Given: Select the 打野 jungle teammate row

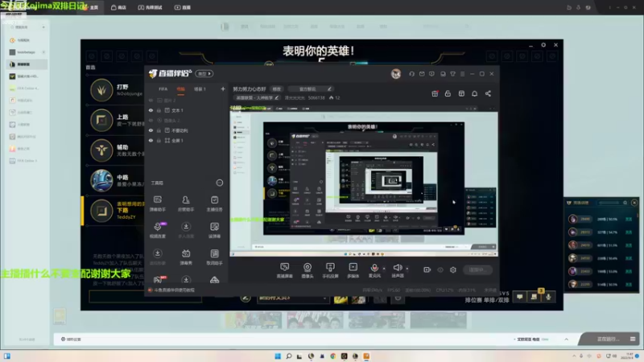Looking at the screenshot, I should (117, 90).
